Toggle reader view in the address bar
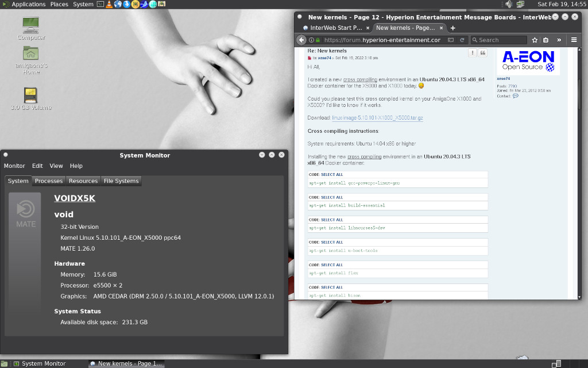 451,40
